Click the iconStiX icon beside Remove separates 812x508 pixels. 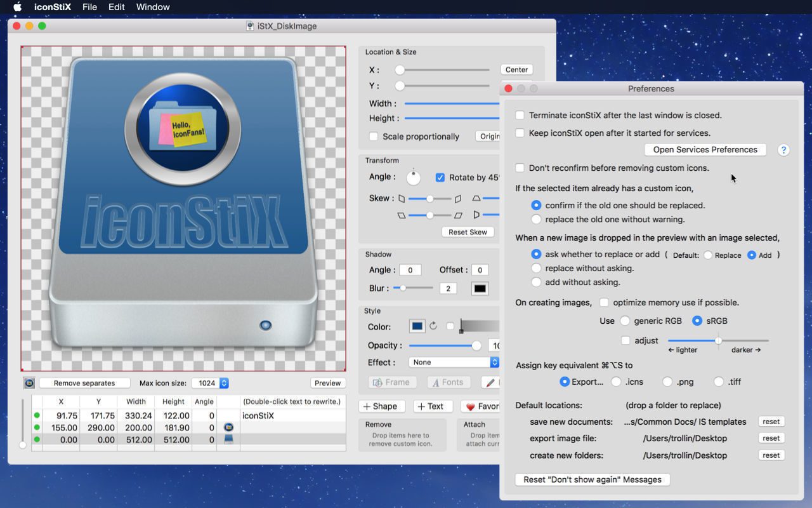(x=28, y=383)
